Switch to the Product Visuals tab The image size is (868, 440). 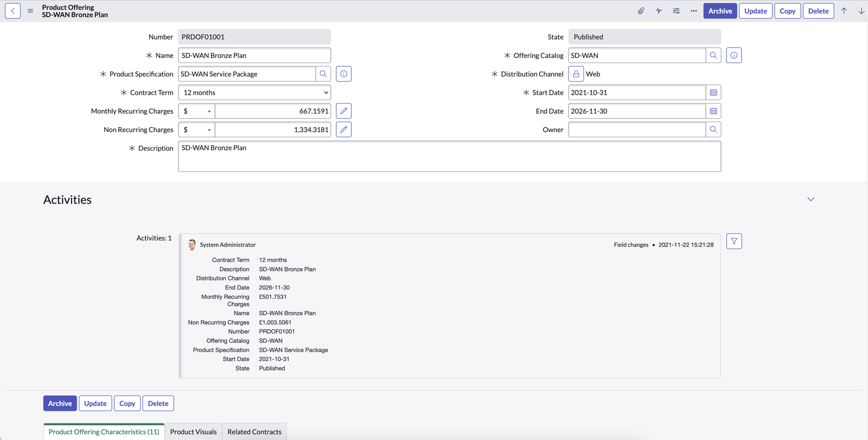tap(193, 432)
